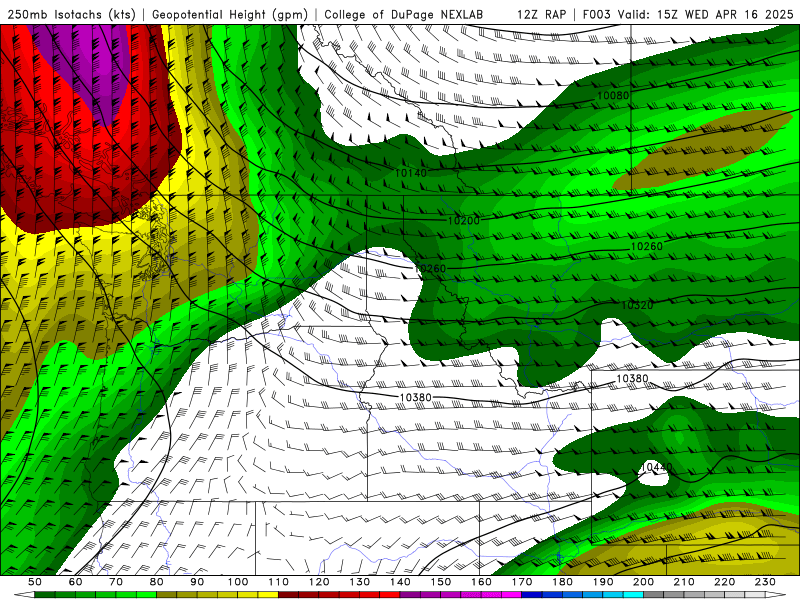Click the 110 value on the color scale
This screenshot has width=800, height=600.
pos(279,582)
